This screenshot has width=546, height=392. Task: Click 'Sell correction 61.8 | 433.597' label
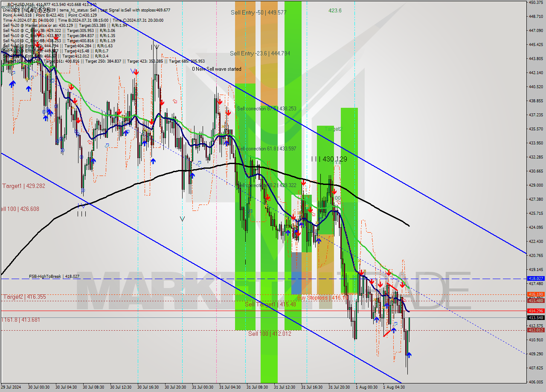coord(267,149)
